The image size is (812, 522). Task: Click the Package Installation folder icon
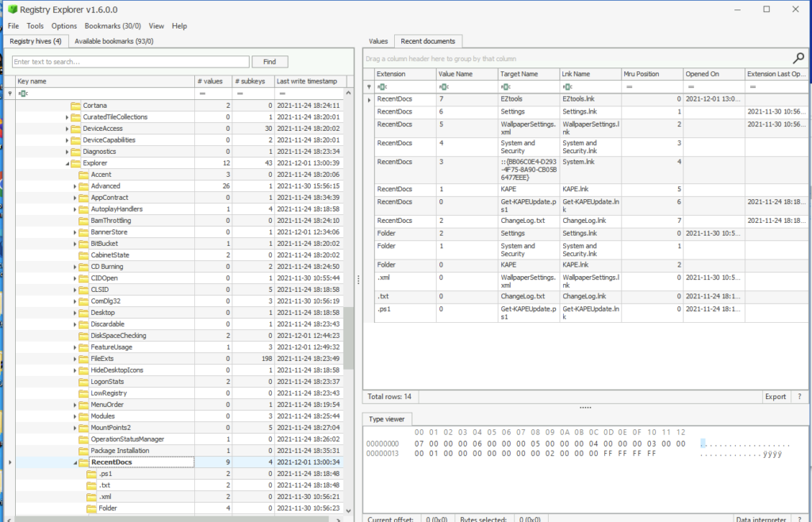coord(83,451)
